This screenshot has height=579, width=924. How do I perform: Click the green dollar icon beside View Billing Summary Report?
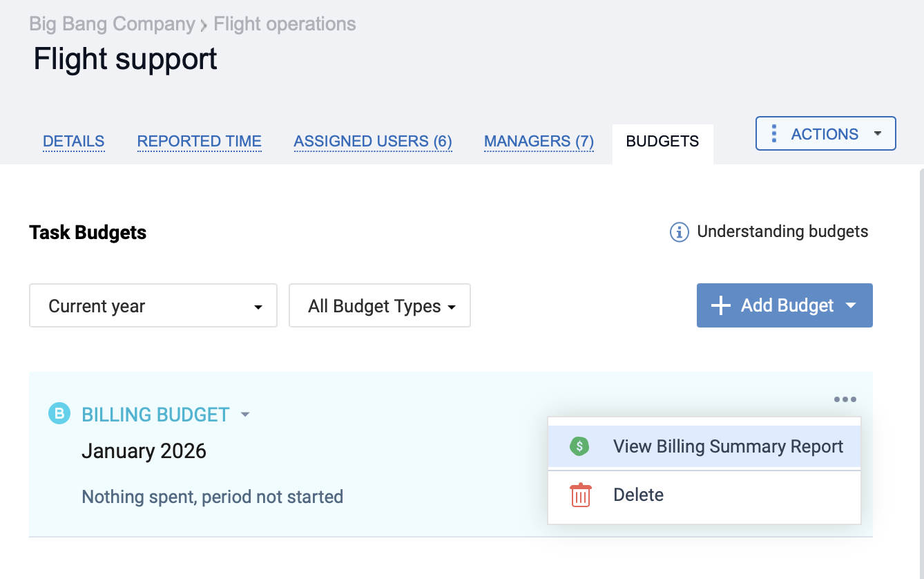click(x=579, y=446)
